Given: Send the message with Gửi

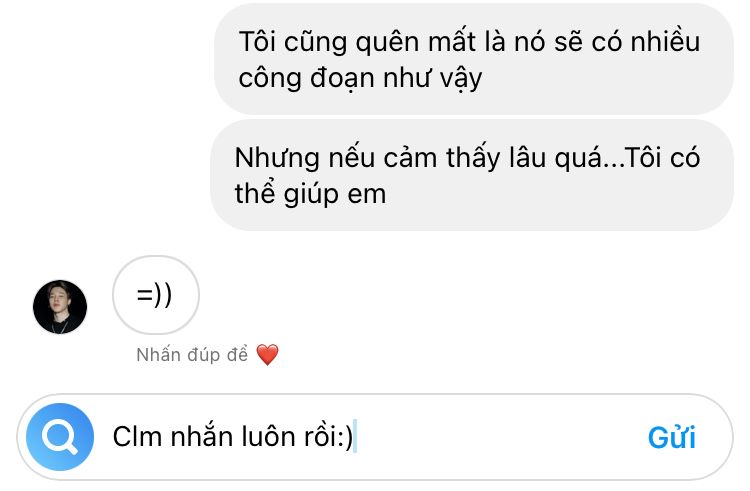Looking at the screenshot, I should tap(672, 437).
